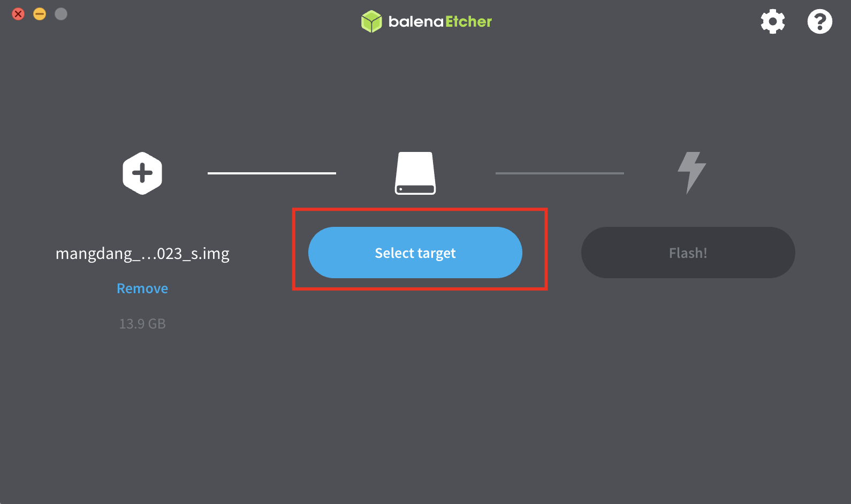
Task: Click the red outline around Select target
Action: pos(420,209)
